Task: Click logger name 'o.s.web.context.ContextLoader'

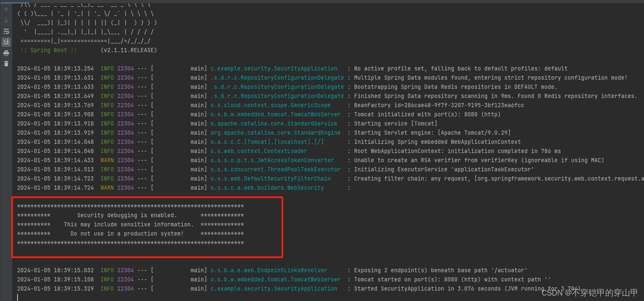Action: coord(259,151)
